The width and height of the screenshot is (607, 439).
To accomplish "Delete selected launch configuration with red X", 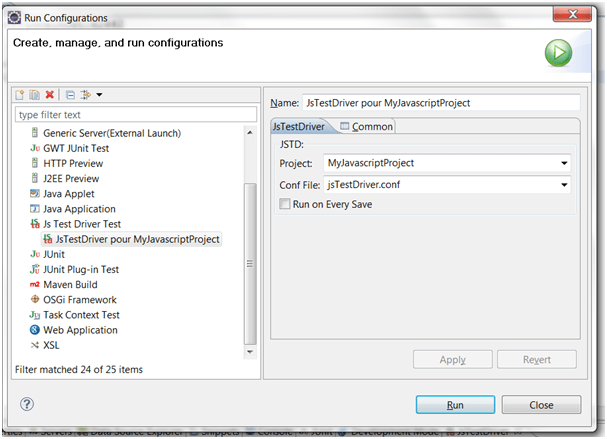I will click(49, 95).
